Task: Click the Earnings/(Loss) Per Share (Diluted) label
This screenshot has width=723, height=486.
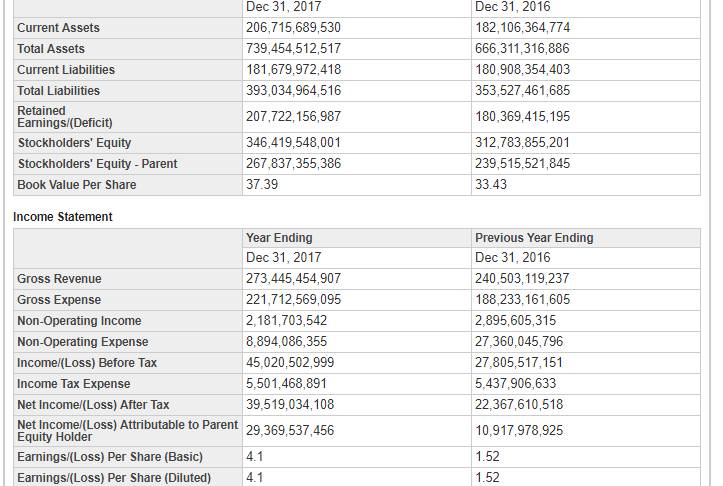Action: pos(114,478)
